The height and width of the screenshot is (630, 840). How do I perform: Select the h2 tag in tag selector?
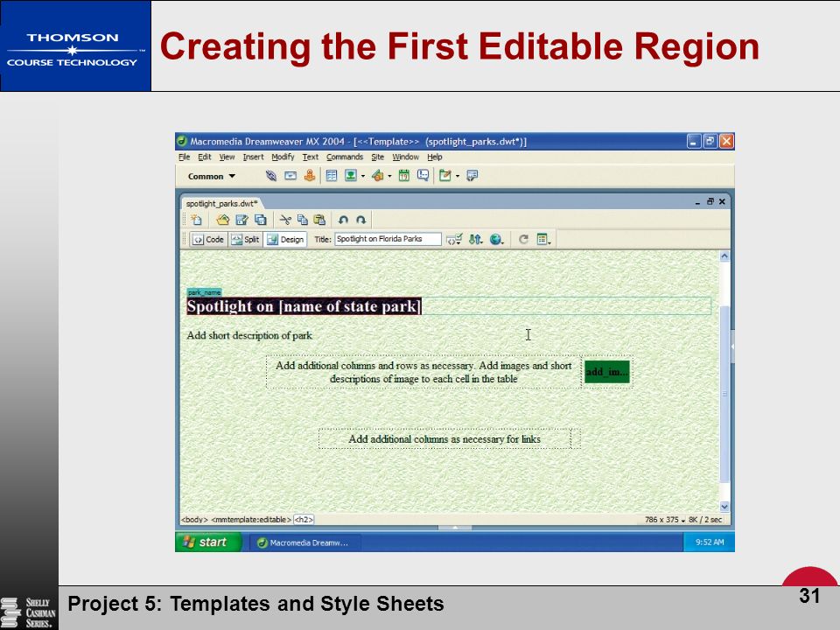(x=304, y=520)
